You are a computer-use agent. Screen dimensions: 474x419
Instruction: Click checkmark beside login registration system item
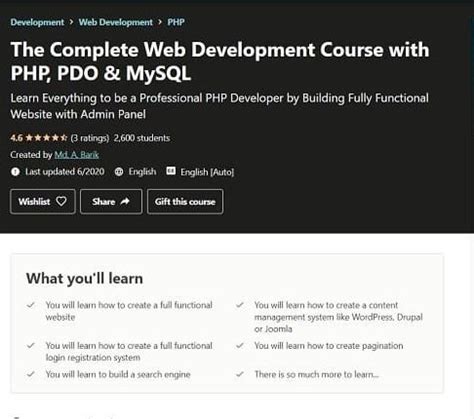[31, 346]
